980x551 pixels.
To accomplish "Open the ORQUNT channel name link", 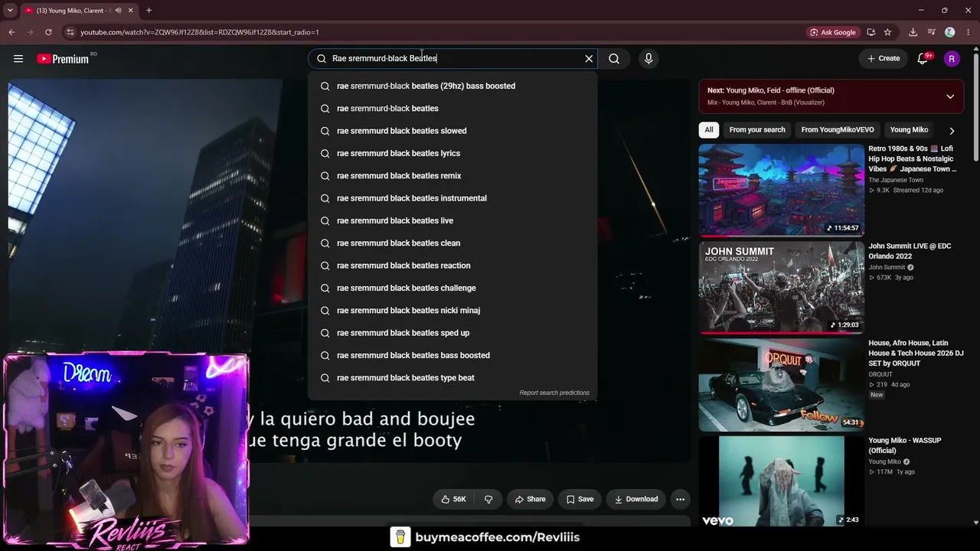I will point(880,374).
